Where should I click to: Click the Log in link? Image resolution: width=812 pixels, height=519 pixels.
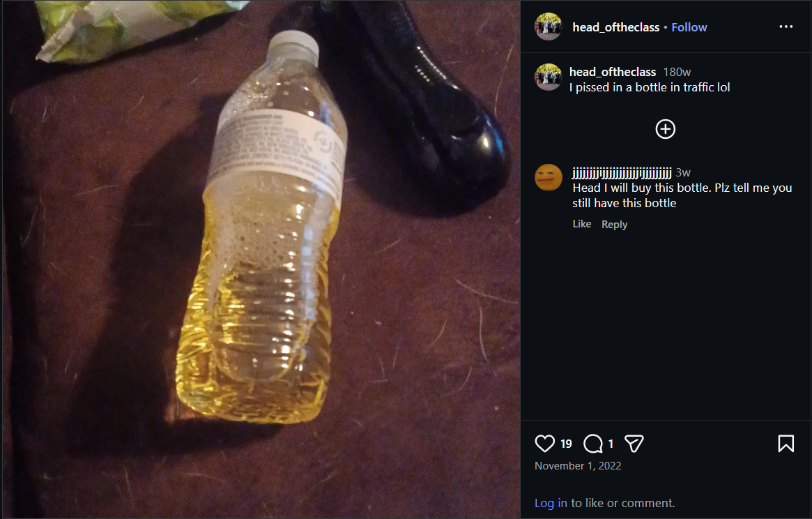pos(551,503)
